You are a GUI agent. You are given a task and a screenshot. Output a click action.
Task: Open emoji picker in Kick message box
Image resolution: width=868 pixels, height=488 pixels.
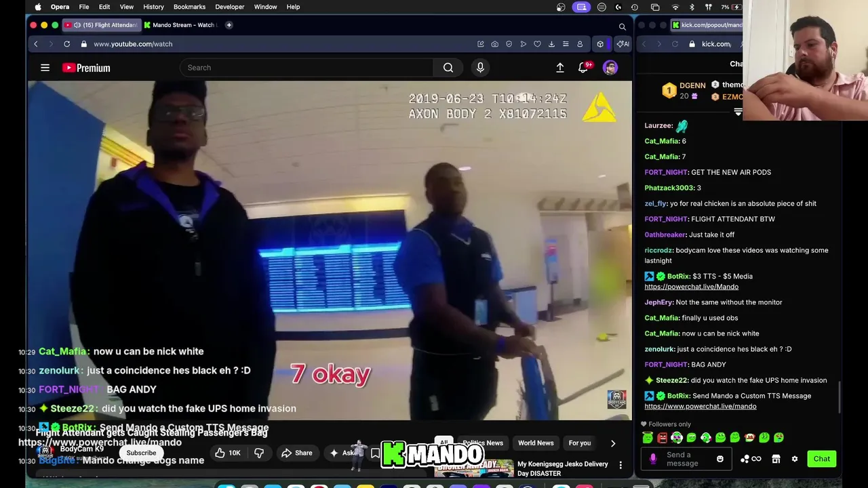point(719,459)
